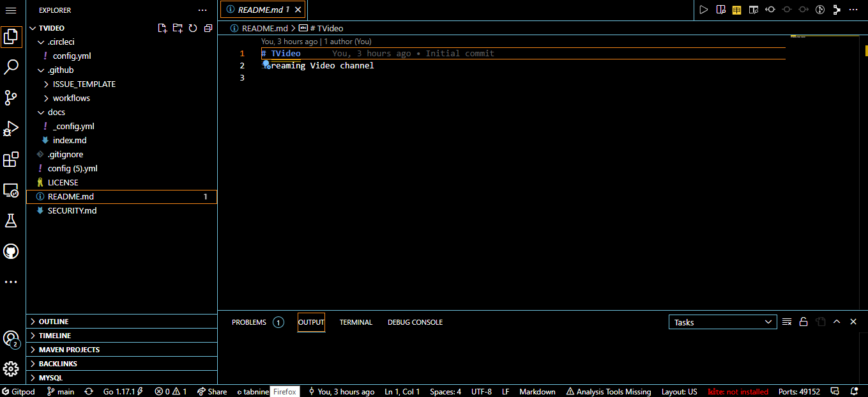
Task: Toggle output auto-scroll lock
Action: pyautogui.click(x=803, y=322)
